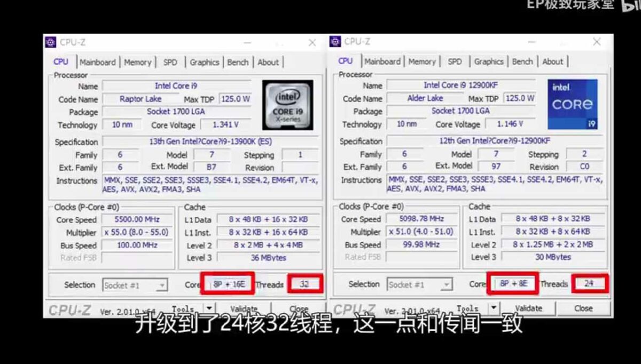
Task: Click '8 x 2 MB + 4 x 4 MB' Level 2 value
Action: [268, 246]
